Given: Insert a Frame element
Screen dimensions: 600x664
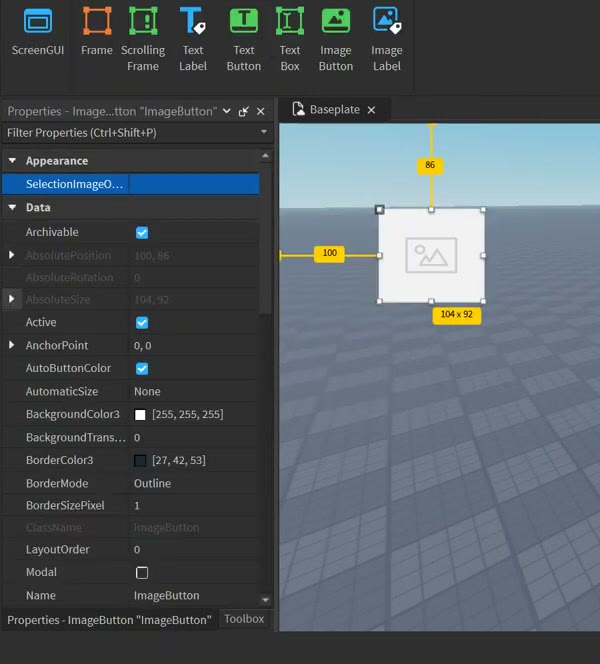Looking at the screenshot, I should tap(97, 33).
